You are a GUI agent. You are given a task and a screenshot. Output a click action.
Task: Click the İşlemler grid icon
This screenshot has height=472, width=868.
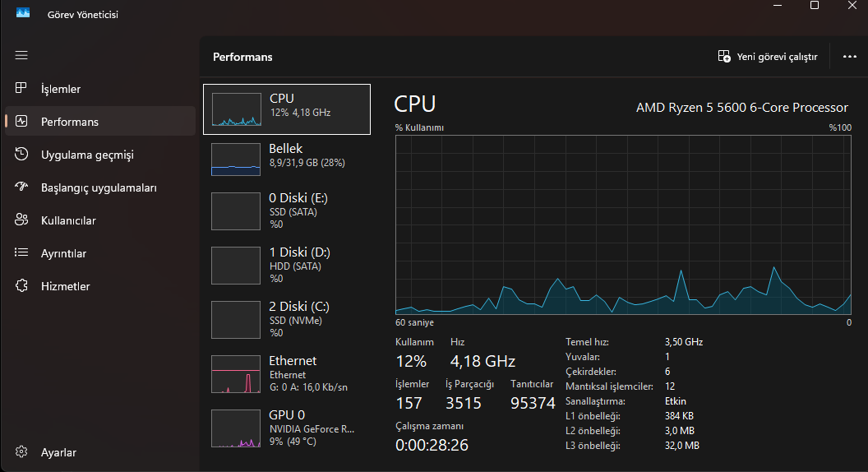coord(21,88)
